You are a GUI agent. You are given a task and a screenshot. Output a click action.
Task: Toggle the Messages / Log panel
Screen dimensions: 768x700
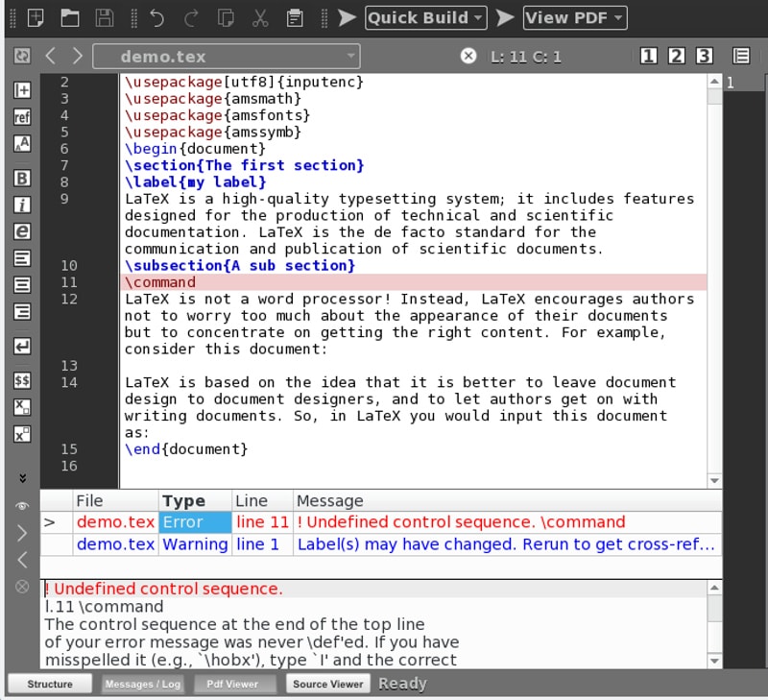pos(142,684)
